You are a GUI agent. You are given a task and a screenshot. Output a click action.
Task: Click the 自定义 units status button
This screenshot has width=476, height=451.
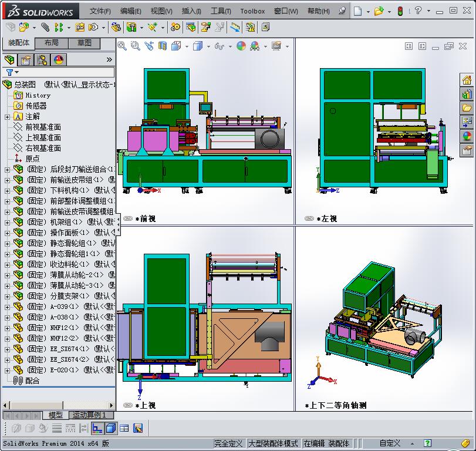click(x=390, y=443)
